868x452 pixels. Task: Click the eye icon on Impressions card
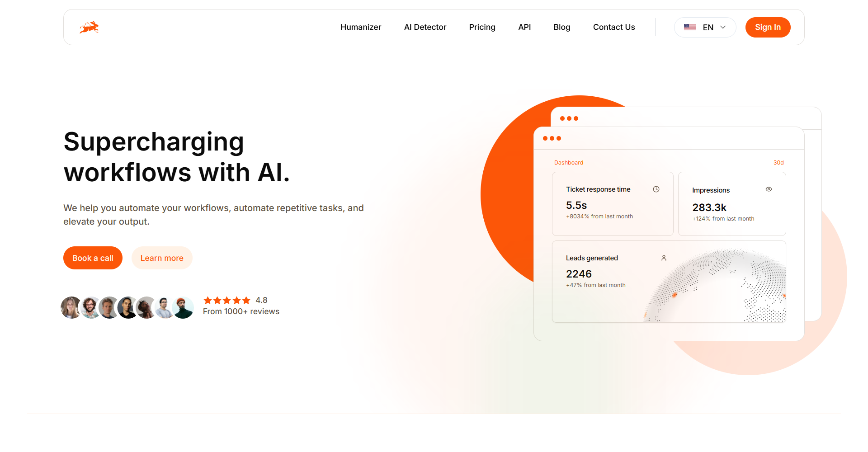point(769,189)
